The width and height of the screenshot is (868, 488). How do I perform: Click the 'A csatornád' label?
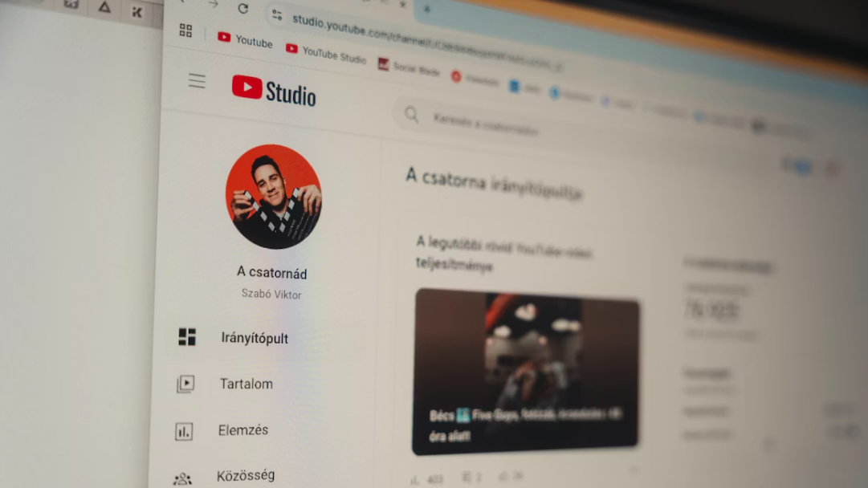point(272,273)
